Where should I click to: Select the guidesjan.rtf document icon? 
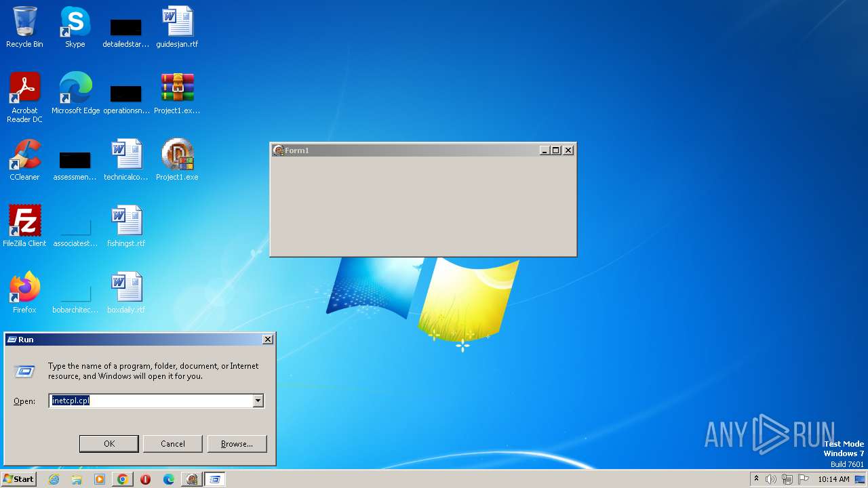tap(177, 27)
